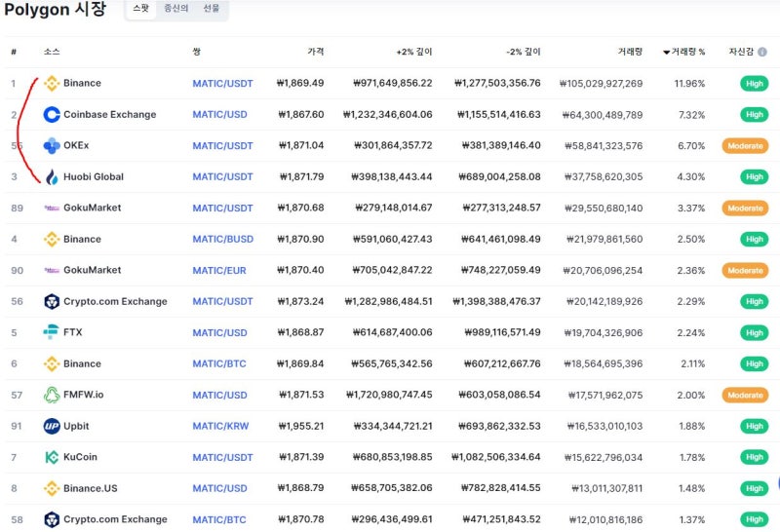
Task: Click the High badge in Upbit row
Action: tap(754, 426)
